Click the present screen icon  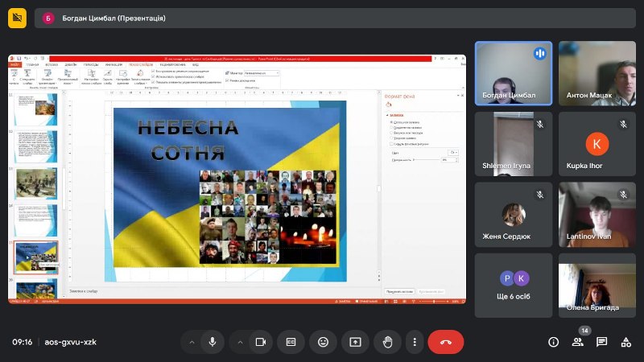coord(355,342)
